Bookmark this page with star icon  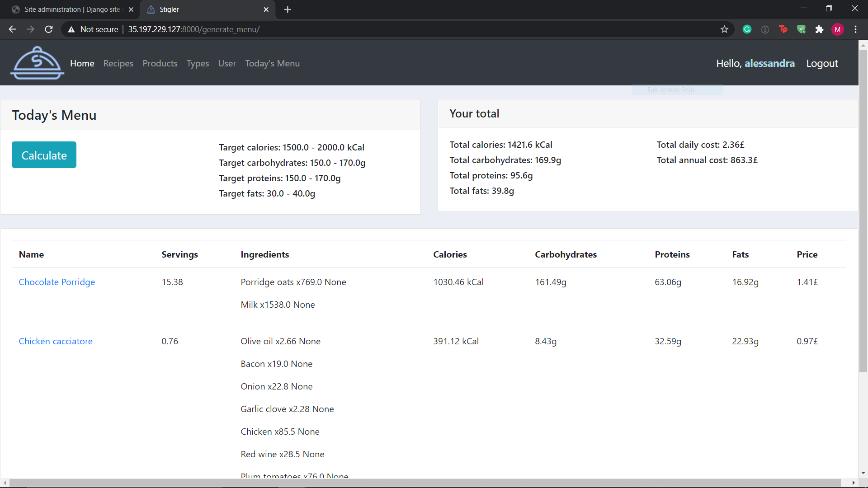point(724,29)
